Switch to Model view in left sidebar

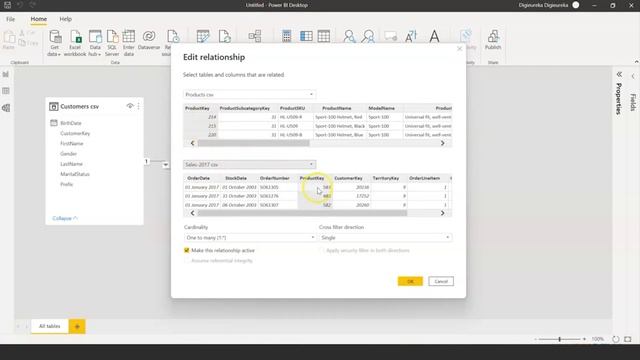click(6, 108)
